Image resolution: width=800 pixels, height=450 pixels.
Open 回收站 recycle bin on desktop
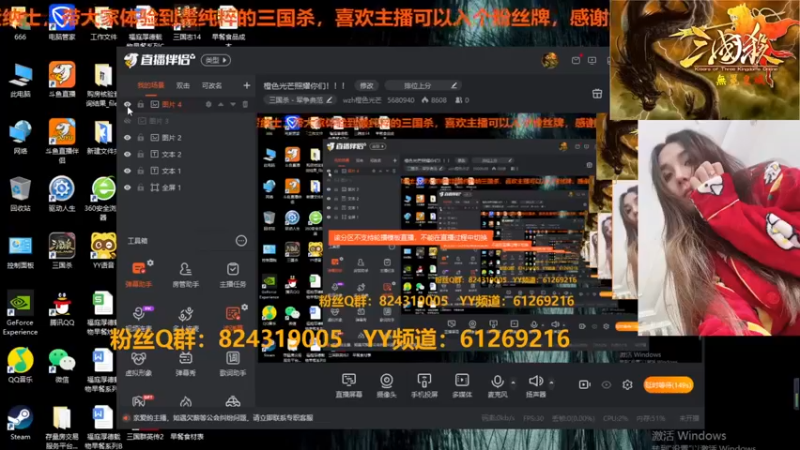coord(20,194)
